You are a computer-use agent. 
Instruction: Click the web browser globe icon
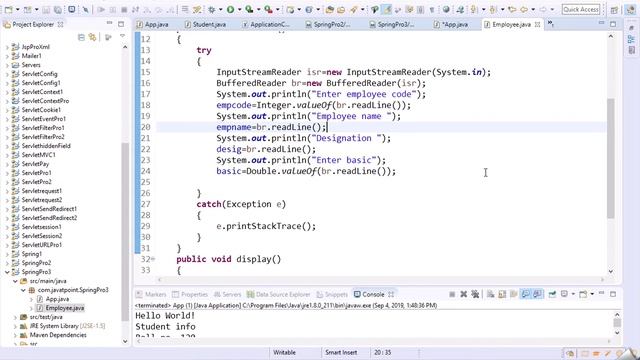[447, 9]
